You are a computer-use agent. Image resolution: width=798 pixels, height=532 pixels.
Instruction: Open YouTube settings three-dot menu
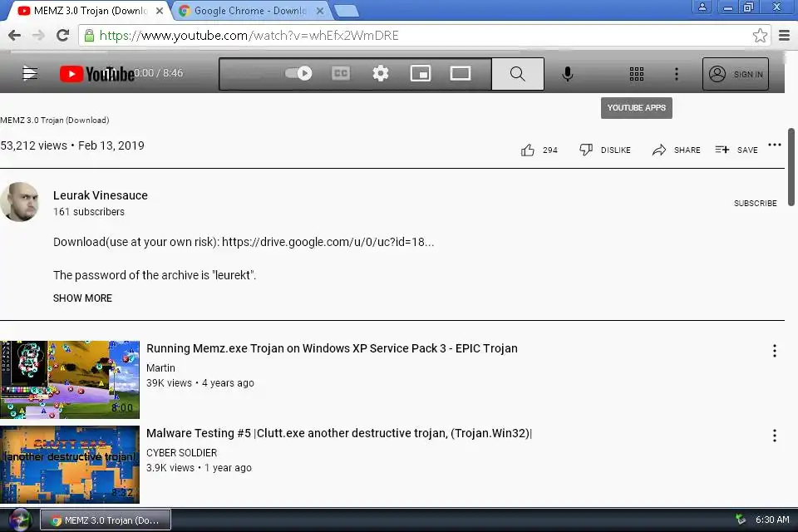tap(677, 74)
